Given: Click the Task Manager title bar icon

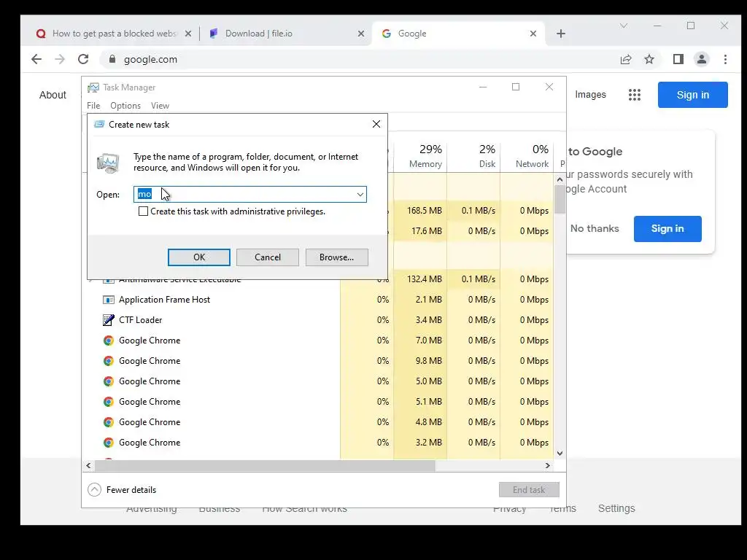Looking at the screenshot, I should coord(93,87).
